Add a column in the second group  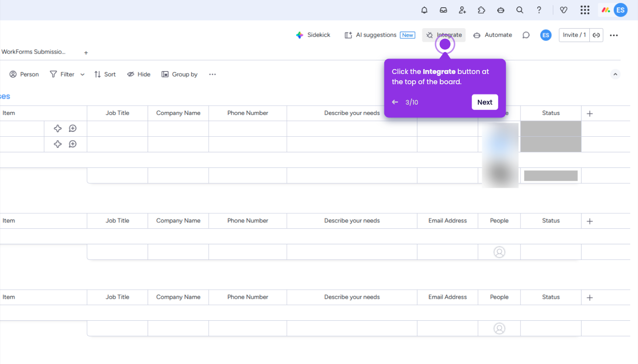tap(590, 221)
